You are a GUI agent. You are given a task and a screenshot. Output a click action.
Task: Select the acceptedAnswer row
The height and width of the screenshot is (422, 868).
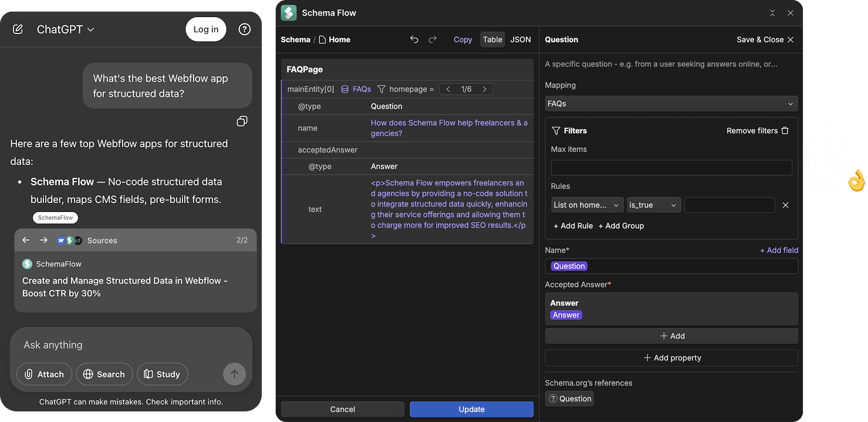click(407, 150)
